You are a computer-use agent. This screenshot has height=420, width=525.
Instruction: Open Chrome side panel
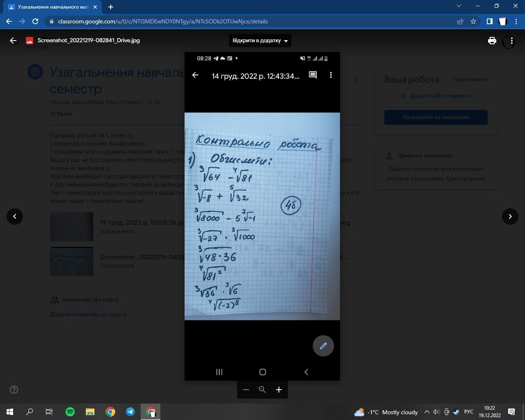pos(489,21)
